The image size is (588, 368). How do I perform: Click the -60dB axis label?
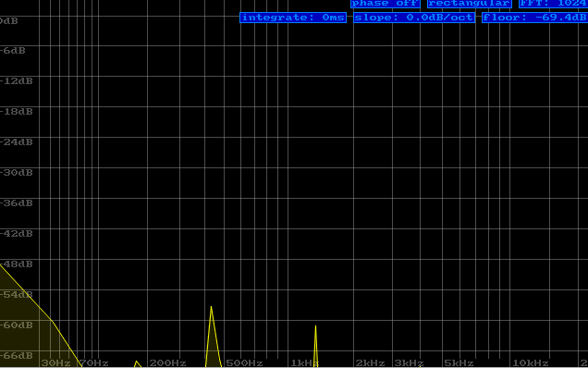tap(16, 325)
